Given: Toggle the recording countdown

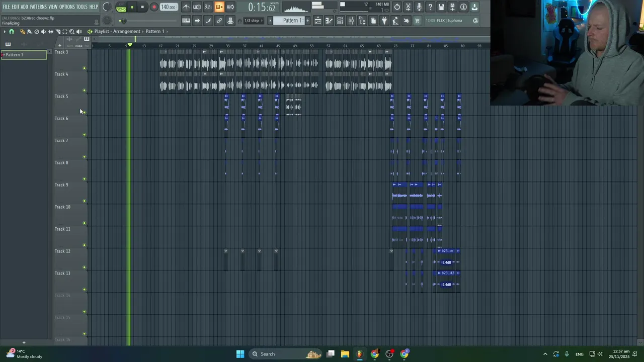Looking at the screenshot, I should [x=208, y=7].
